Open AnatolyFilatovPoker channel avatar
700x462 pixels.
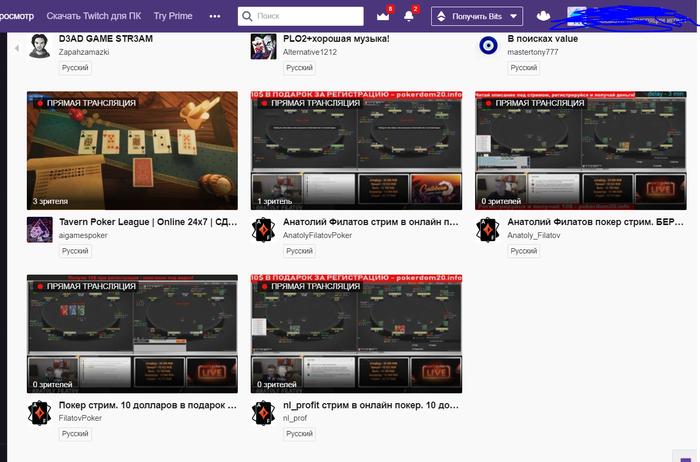[x=263, y=229]
